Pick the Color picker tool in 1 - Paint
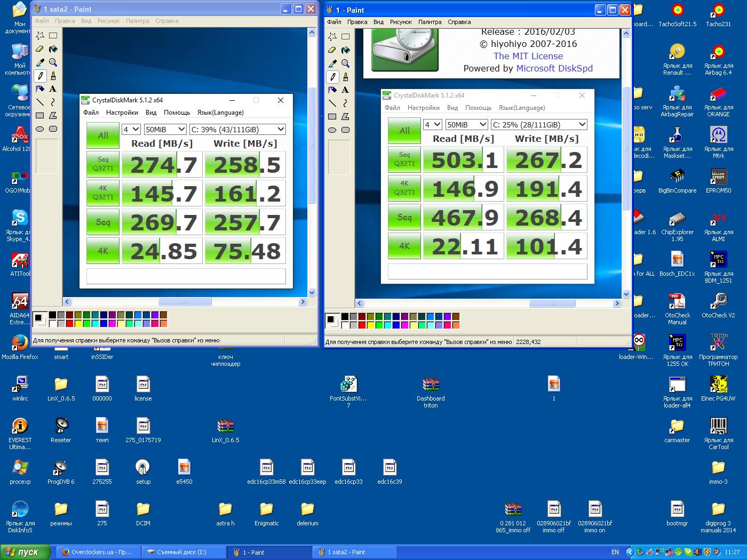Viewport: 747px width, 560px height. coord(332,63)
